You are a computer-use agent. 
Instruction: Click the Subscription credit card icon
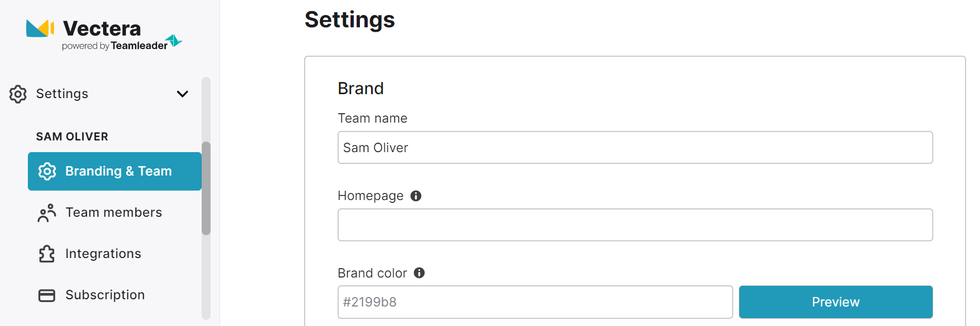[x=47, y=295]
